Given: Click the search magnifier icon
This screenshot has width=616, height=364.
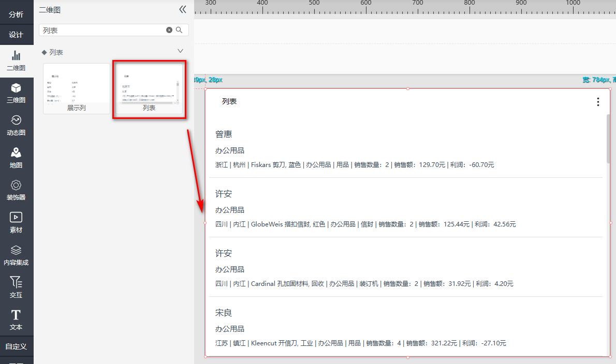Looking at the screenshot, I should coord(179,30).
